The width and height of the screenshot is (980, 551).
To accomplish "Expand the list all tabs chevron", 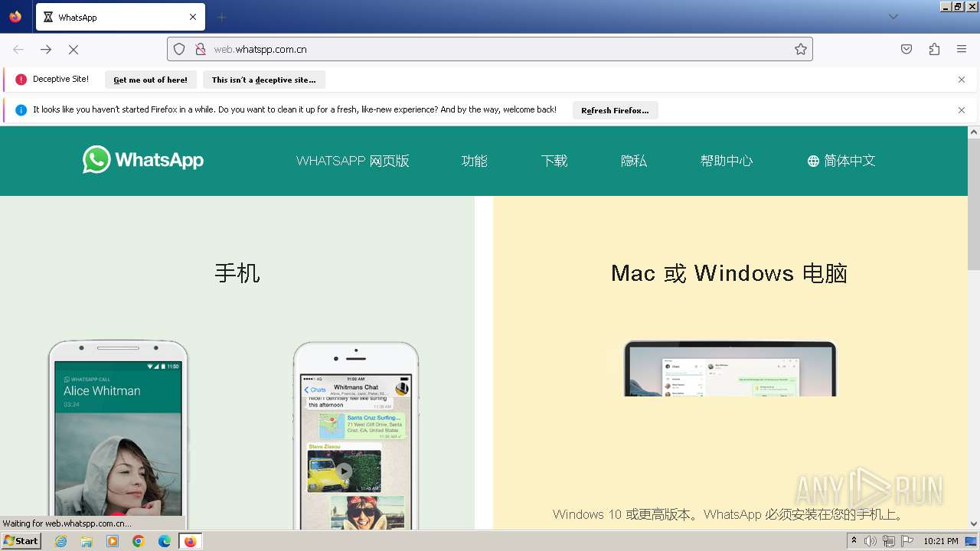I will coord(893,17).
